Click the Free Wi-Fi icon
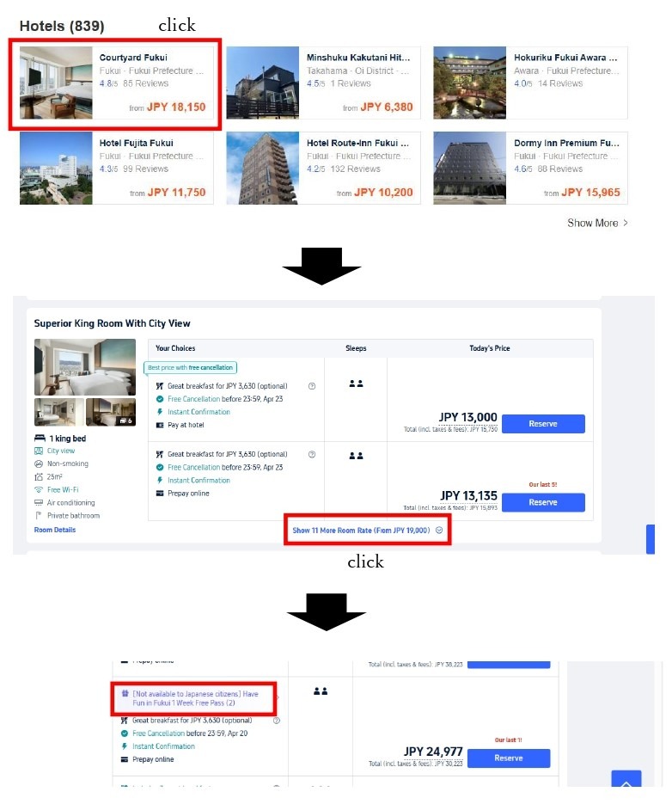 click(x=39, y=490)
